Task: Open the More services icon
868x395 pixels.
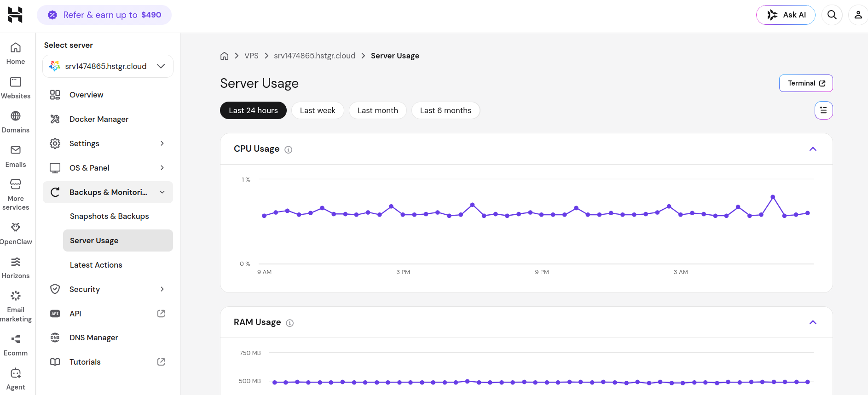Action: point(16,184)
